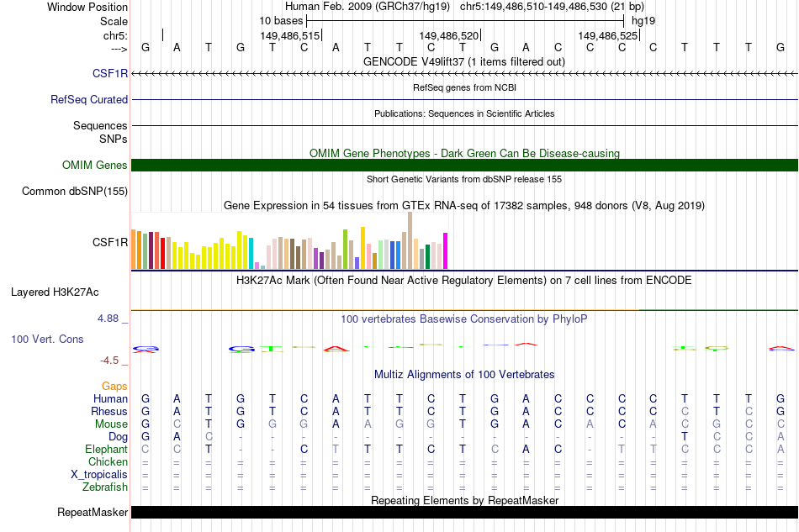
Task: Click the SNPs label under Sequences
Action: (x=114, y=139)
